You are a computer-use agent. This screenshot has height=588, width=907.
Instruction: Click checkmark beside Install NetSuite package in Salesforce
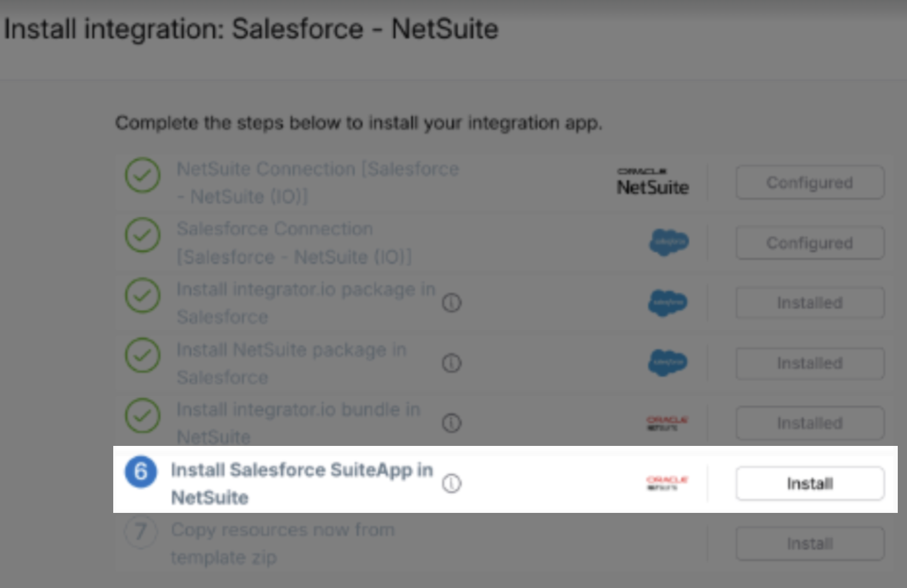(x=143, y=355)
